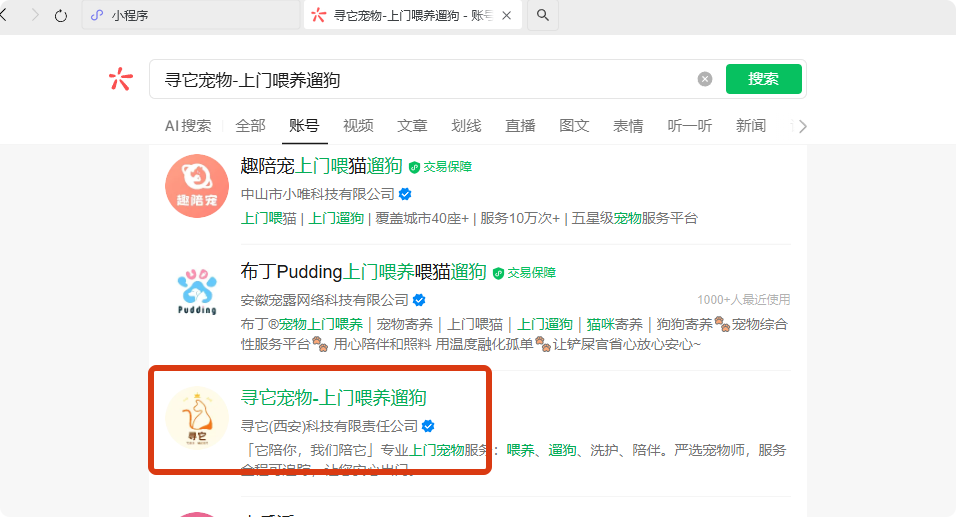Select the 表情 filter tab
This screenshot has width=956, height=517.
pos(628,126)
